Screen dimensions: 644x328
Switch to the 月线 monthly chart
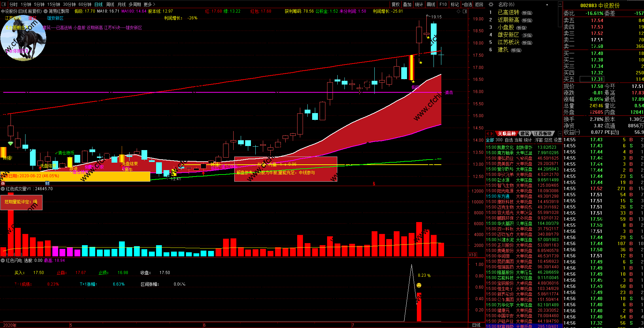121,4
